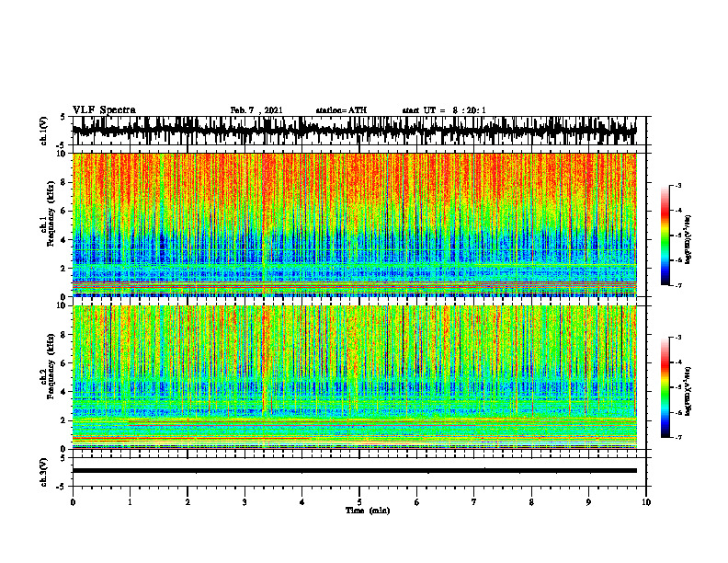Click the ch.1 spectrogram color scale bar
This screenshot has width=728, height=563.
click(665, 236)
